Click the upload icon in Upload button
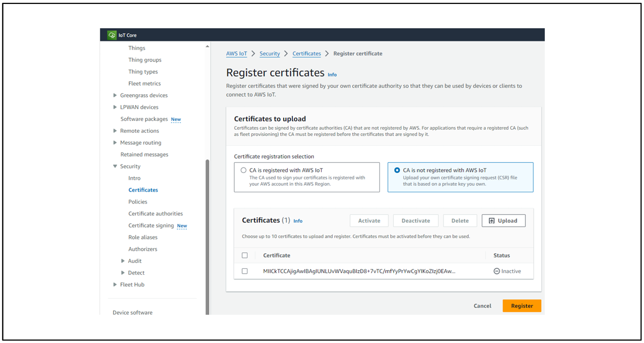The height and width of the screenshot is (343, 644). pos(492,221)
